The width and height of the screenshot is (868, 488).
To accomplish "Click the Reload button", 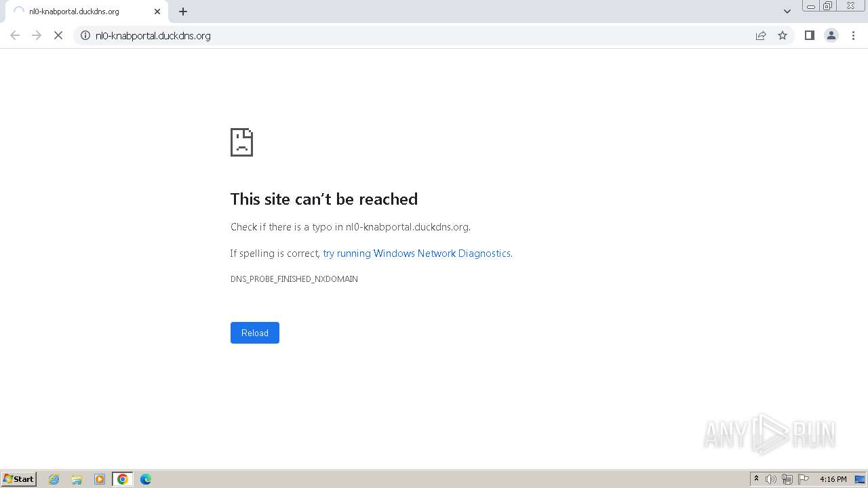I will point(255,333).
